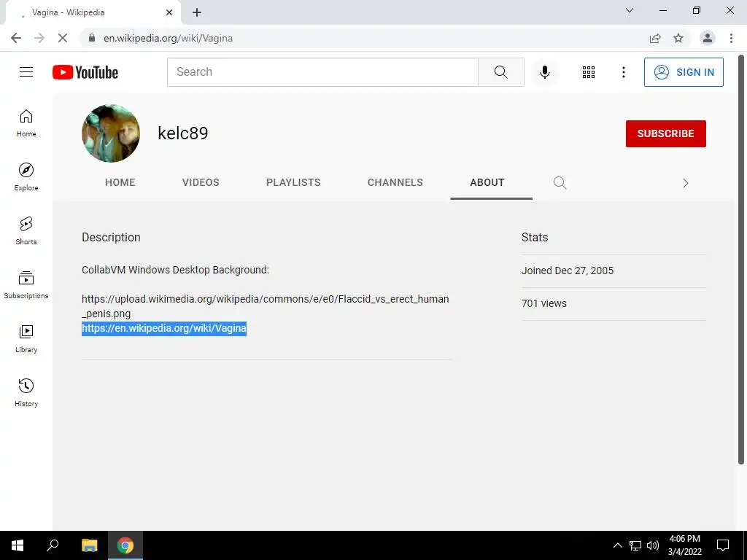
Task: Open the Windows Start menu
Action: pyautogui.click(x=18, y=545)
